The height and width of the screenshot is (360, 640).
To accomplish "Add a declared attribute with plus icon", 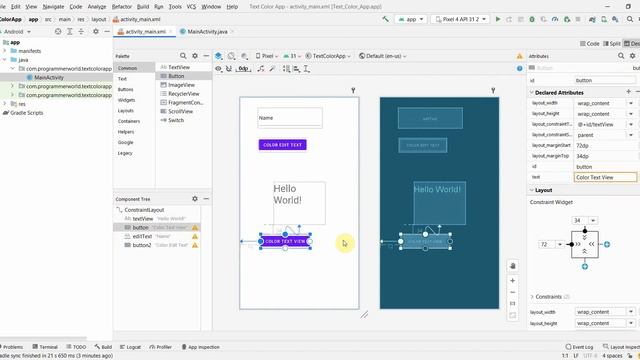I will coord(629,92).
